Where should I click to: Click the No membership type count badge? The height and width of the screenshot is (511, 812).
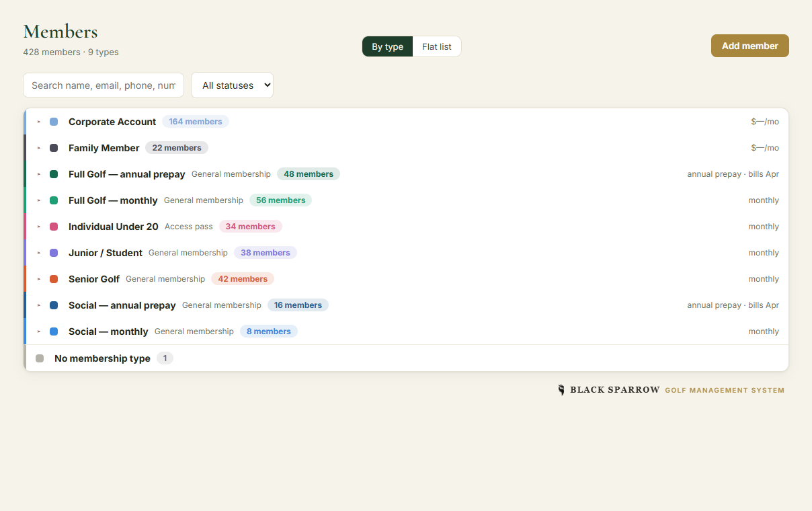pyautogui.click(x=165, y=358)
